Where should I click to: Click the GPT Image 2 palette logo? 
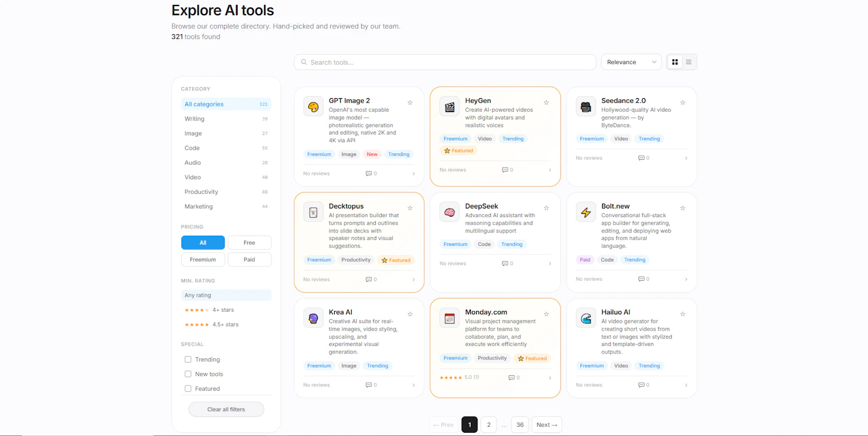(314, 107)
